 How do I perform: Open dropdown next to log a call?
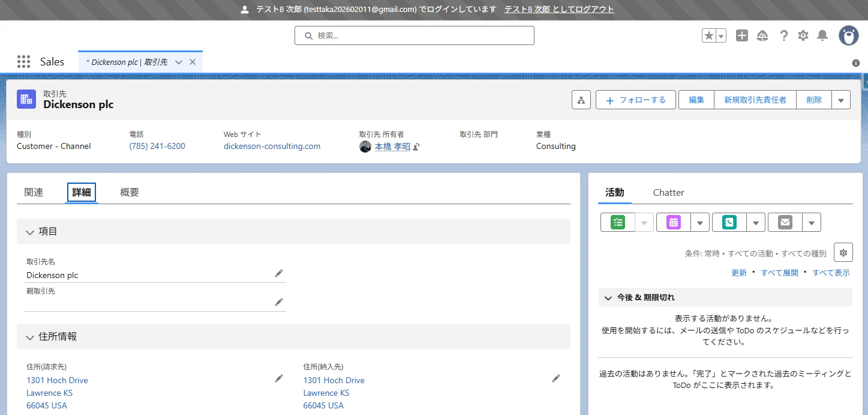[756, 222]
